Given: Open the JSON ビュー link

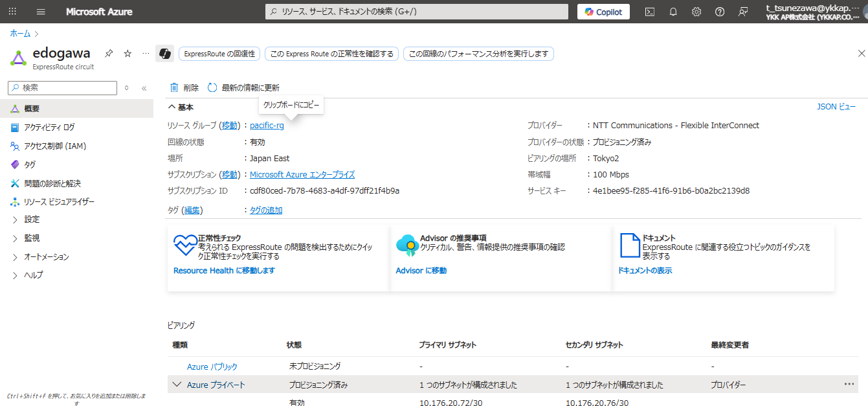Looking at the screenshot, I should [x=836, y=107].
